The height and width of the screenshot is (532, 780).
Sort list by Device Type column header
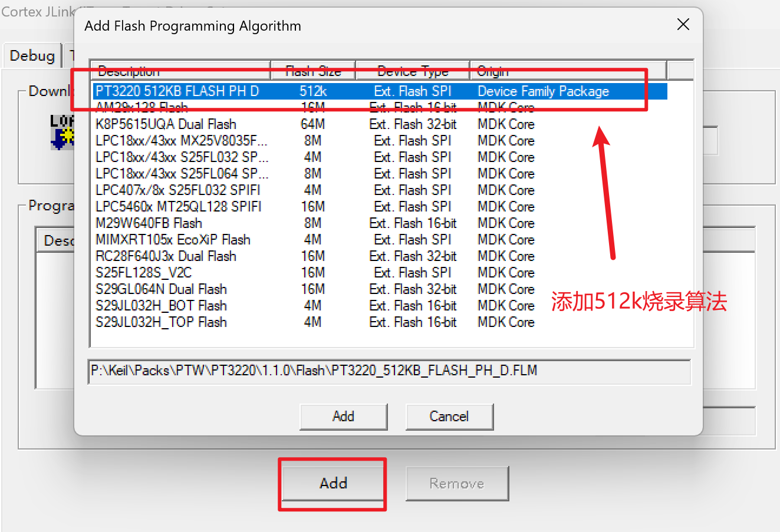coord(413,71)
